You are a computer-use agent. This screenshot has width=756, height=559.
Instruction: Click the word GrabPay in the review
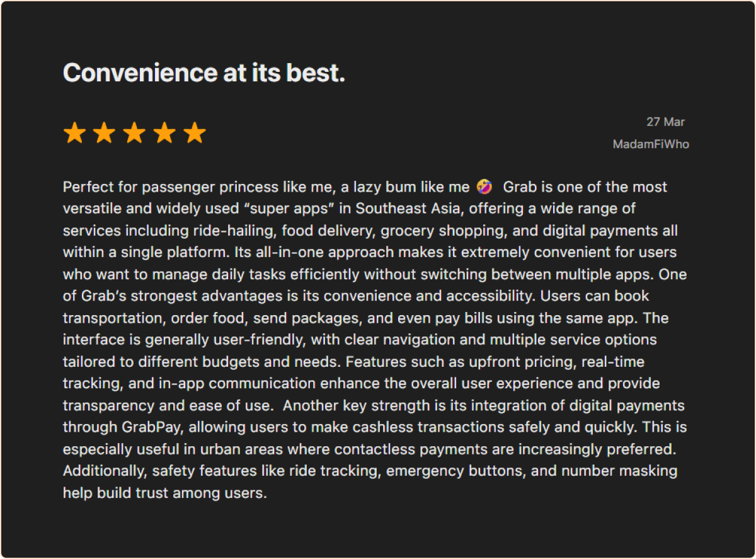[x=152, y=427]
